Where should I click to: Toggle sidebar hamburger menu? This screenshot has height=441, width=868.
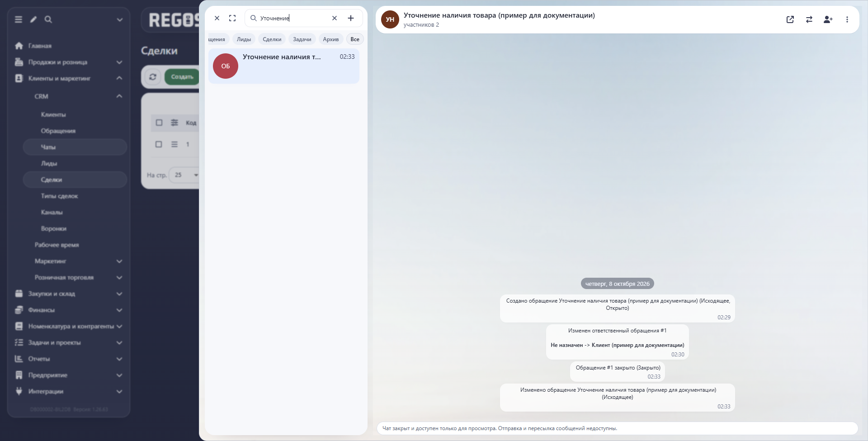point(19,19)
